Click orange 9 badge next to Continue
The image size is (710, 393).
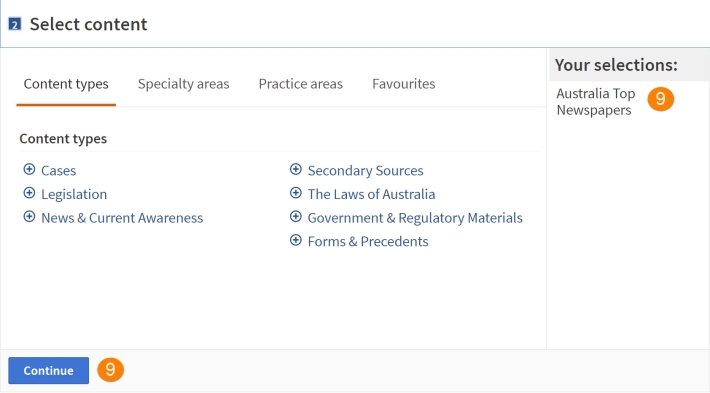(x=110, y=370)
